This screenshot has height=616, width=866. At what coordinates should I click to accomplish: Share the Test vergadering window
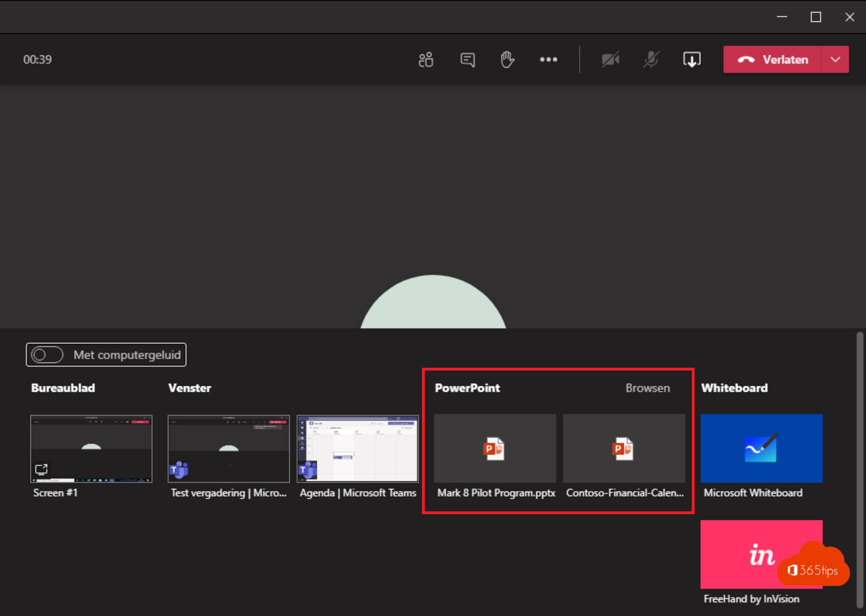[229, 449]
